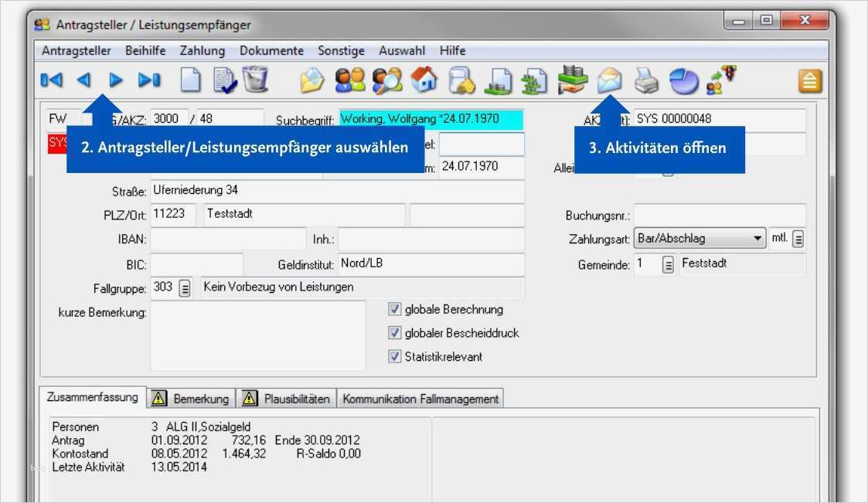Click the printer icon

point(646,81)
